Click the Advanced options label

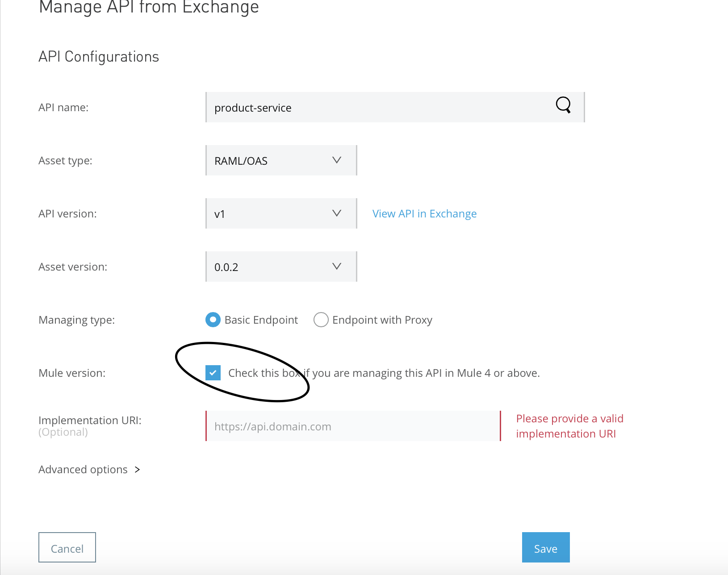(x=83, y=470)
